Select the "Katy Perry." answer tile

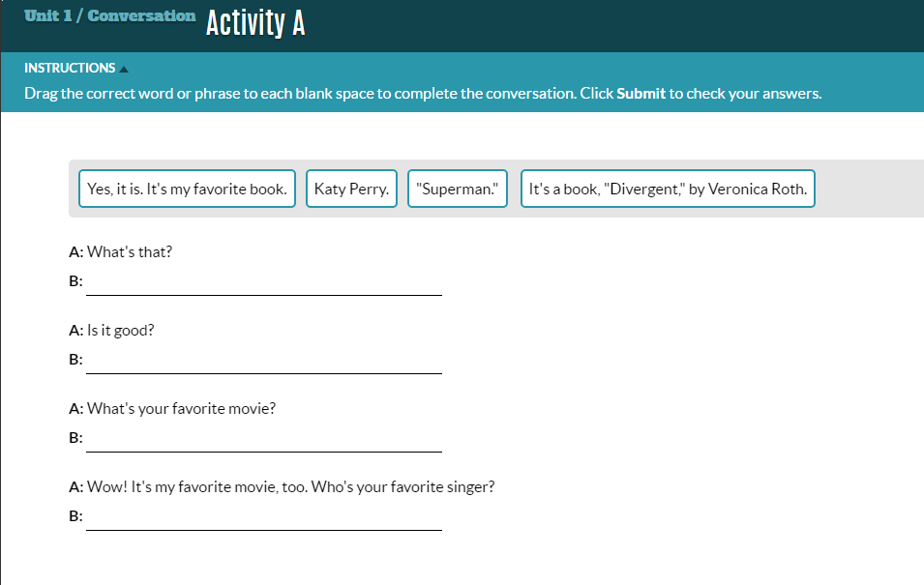[351, 189]
